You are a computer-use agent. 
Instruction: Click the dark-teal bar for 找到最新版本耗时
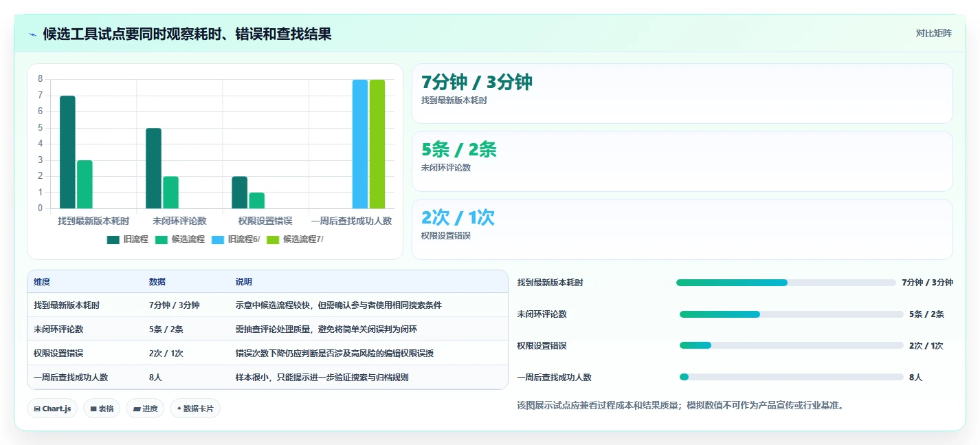67,152
